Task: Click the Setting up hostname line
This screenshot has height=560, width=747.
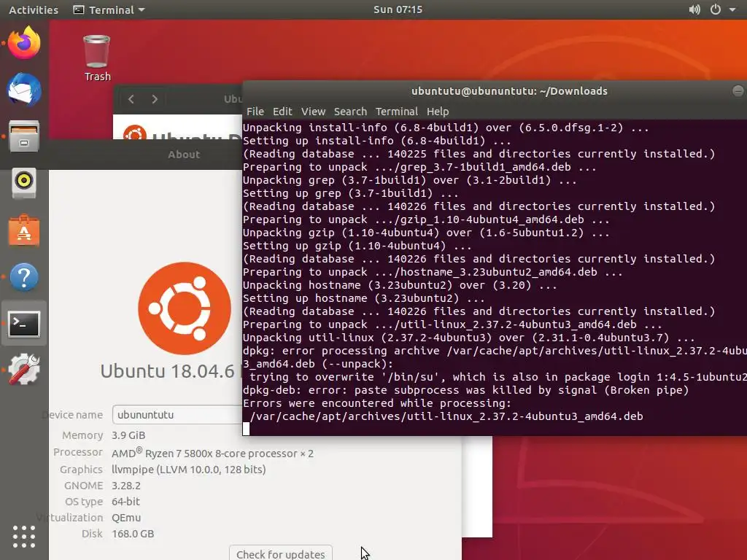Action: pyautogui.click(x=364, y=298)
